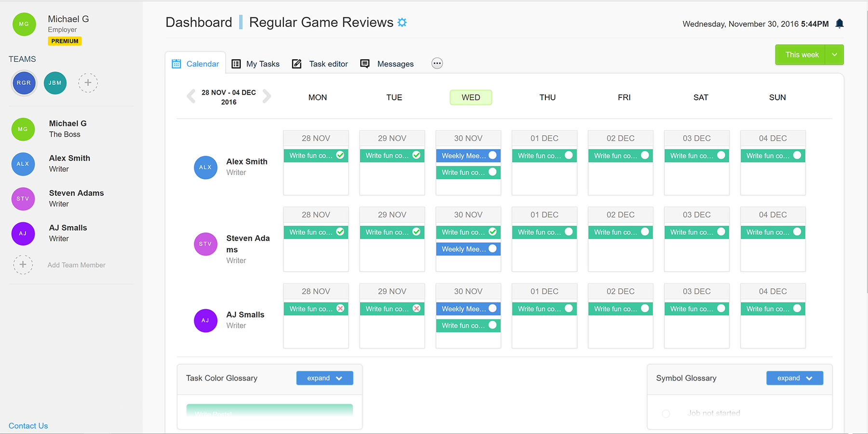Go to the previous week arrow
Image resolution: width=868 pixels, height=434 pixels.
(x=191, y=96)
